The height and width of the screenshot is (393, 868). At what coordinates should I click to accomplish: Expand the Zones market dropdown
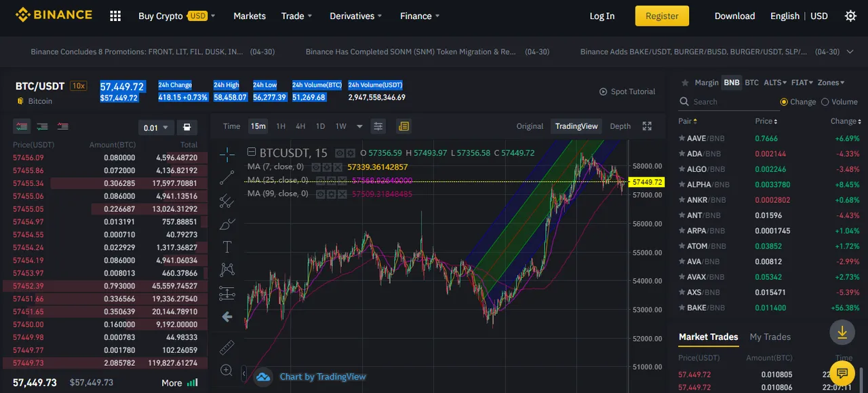click(x=831, y=83)
